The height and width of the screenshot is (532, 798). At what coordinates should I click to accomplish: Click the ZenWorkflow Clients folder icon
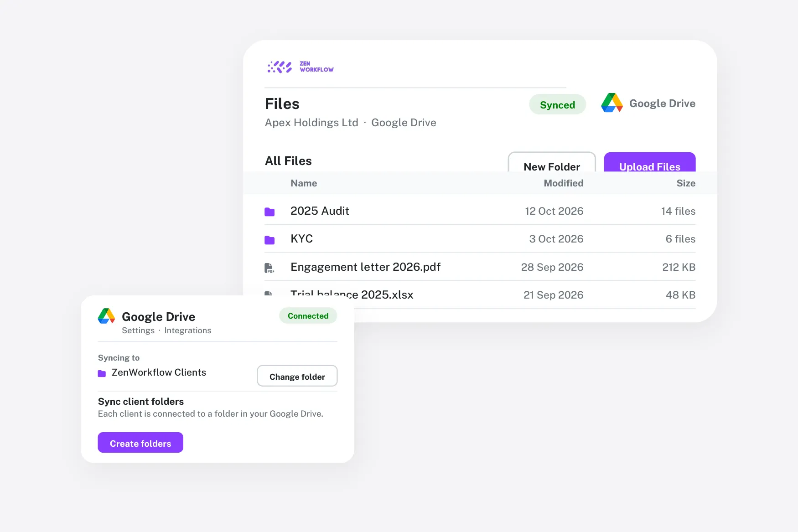(x=102, y=373)
